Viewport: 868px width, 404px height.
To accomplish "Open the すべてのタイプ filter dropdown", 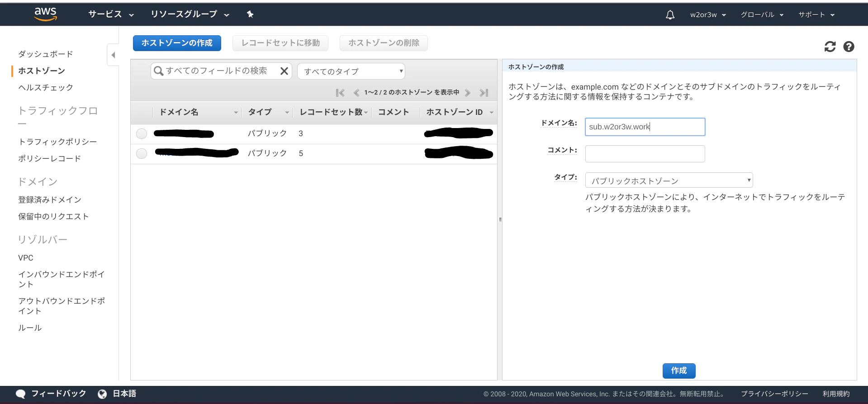I will click(x=351, y=71).
